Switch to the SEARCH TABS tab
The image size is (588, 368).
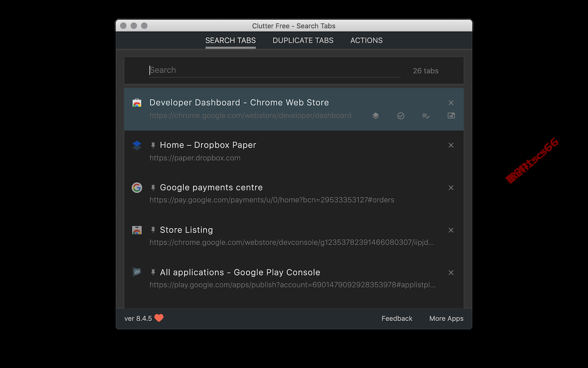[x=231, y=40]
